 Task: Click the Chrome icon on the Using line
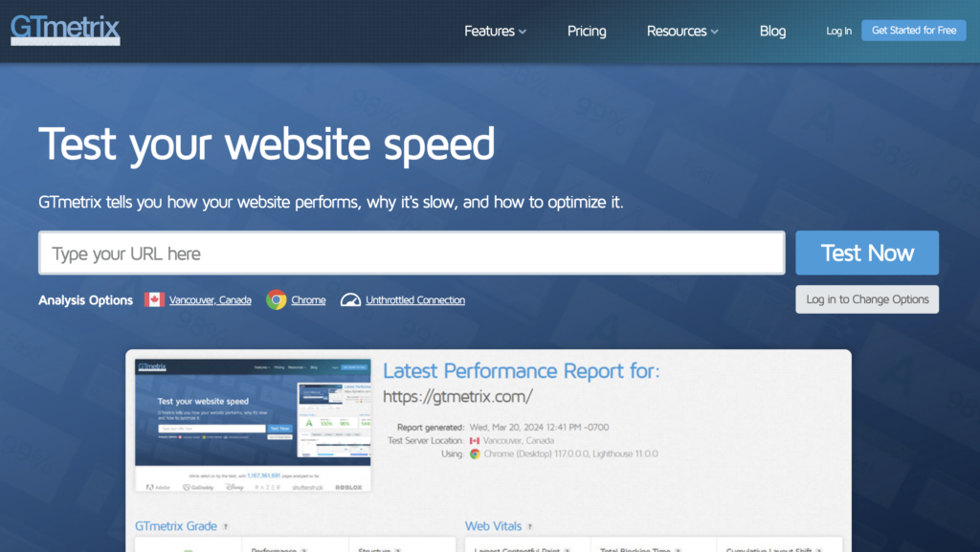pyautogui.click(x=474, y=456)
